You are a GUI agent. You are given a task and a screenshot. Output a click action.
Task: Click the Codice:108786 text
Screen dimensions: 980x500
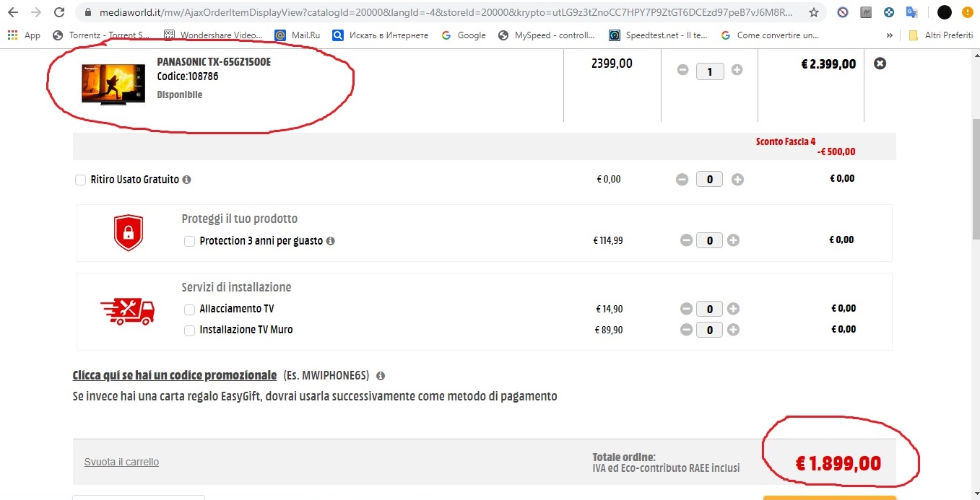coord(188,76)
